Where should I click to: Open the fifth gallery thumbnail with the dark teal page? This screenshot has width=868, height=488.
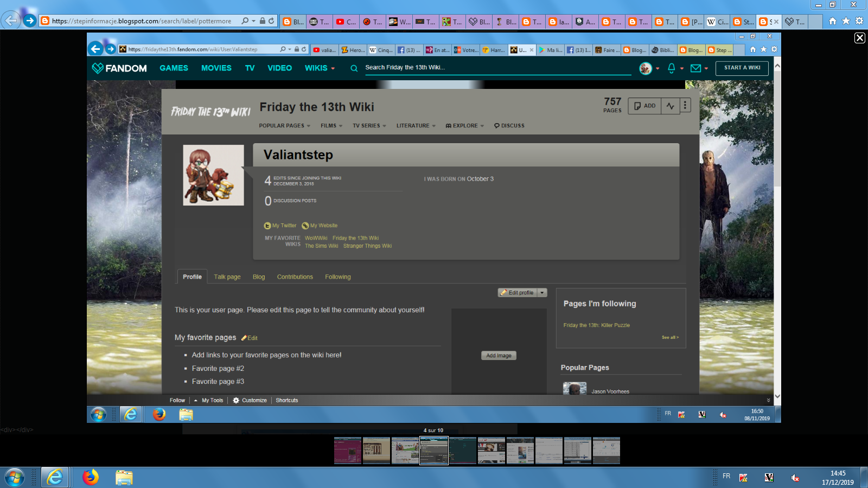[x=463, y=451]
